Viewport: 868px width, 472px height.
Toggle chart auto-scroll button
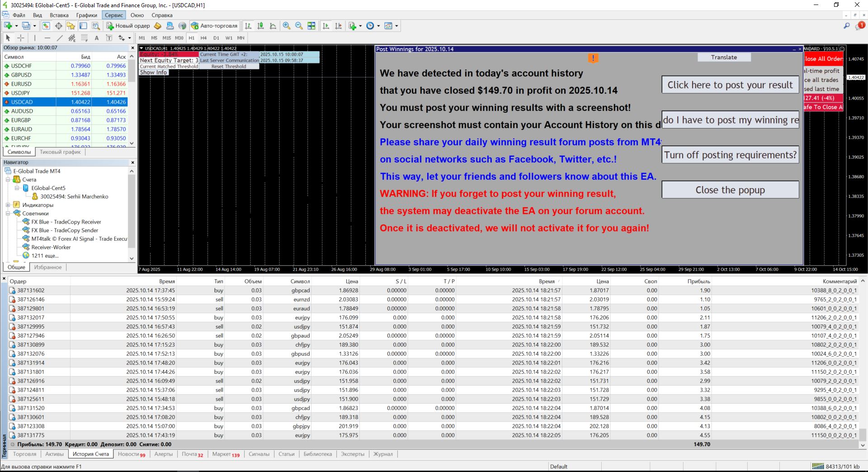click(x=326, y=26)
